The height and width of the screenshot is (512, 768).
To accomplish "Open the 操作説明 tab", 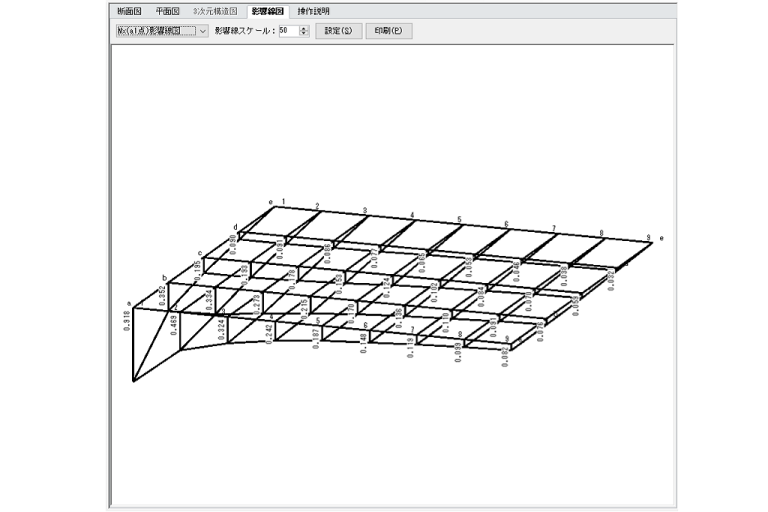I will (x=313, y=11).
